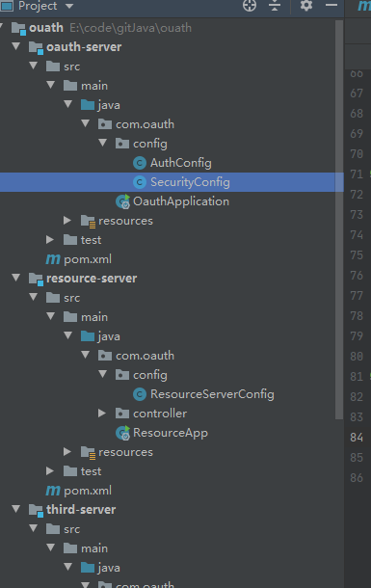Collapse src folder under resource-server
Viewport: 371px width, 588px height.
click(34, 297)
